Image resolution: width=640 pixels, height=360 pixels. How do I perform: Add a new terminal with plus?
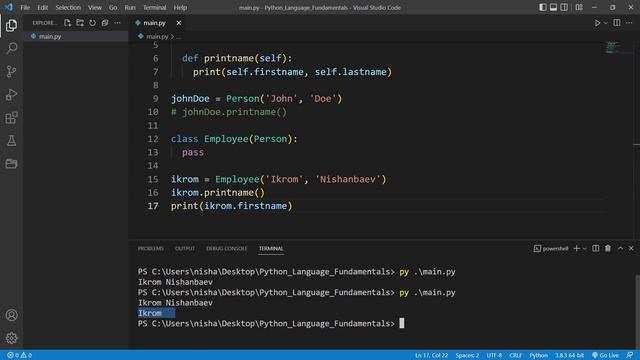click(576, 249)
